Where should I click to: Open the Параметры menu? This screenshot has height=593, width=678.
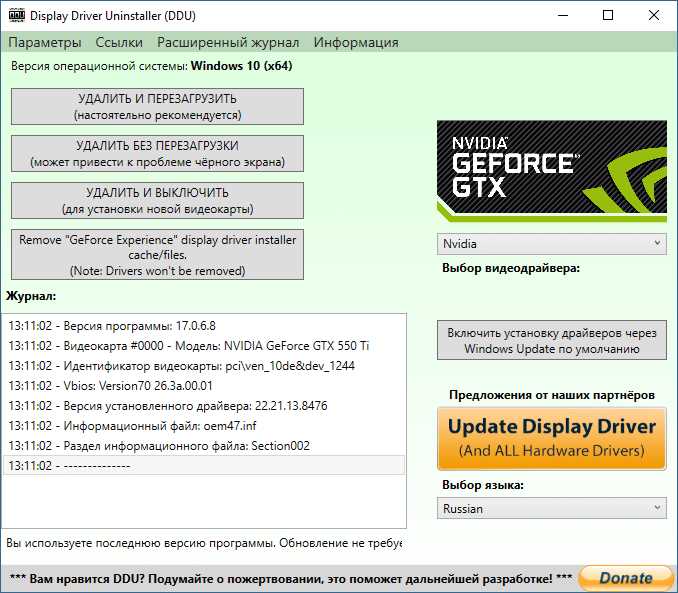(x=44, y=42)
